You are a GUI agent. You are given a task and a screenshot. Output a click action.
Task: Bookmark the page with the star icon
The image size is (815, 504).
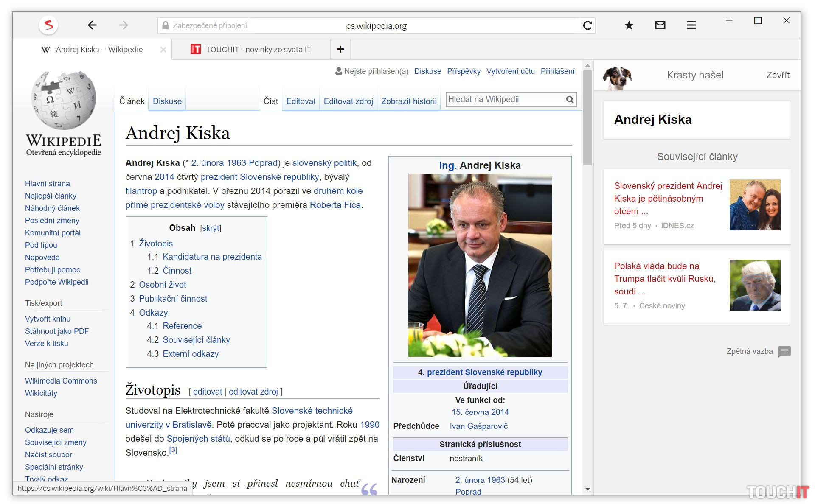[x=629, y=25]
